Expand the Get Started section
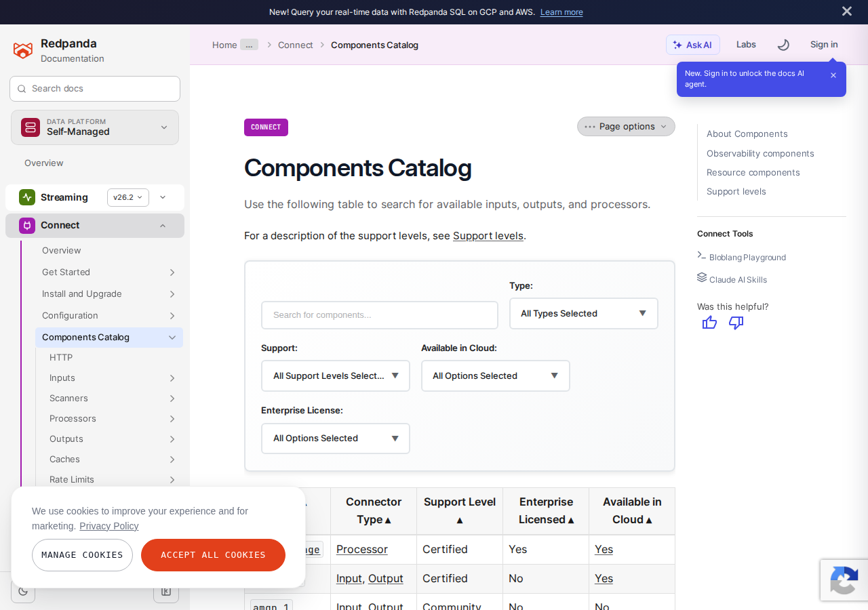868x610 pixels. click(x=172, y=272)
